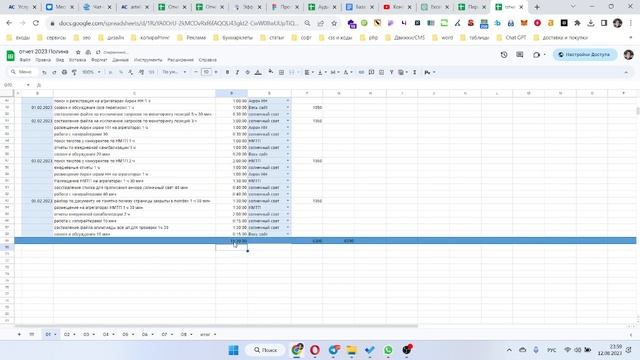Viewport: 640px width, 360px height.
Task: Open File Explorer from the taskbar
Action: 351,350
